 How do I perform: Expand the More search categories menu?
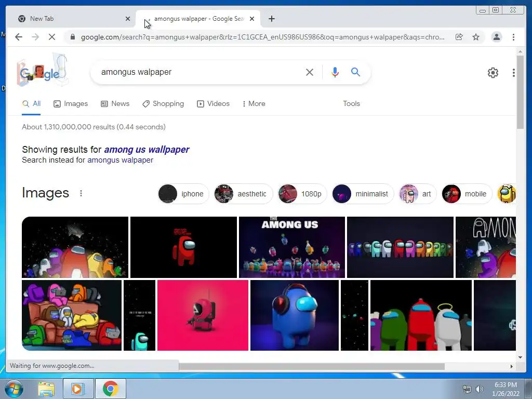click(x=254, y=104)
